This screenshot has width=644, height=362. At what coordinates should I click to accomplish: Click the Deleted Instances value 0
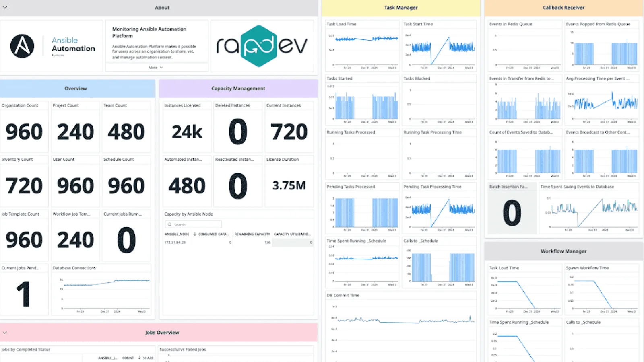coord(238,132)
